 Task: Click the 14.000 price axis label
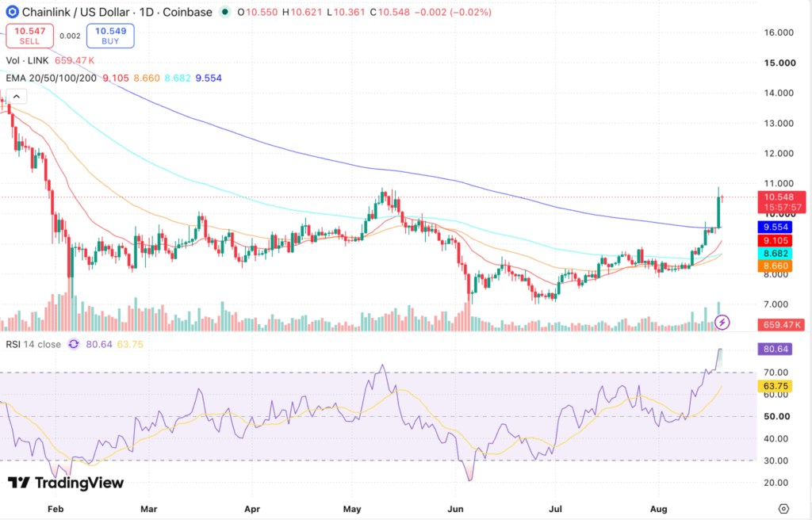(779, 94)
